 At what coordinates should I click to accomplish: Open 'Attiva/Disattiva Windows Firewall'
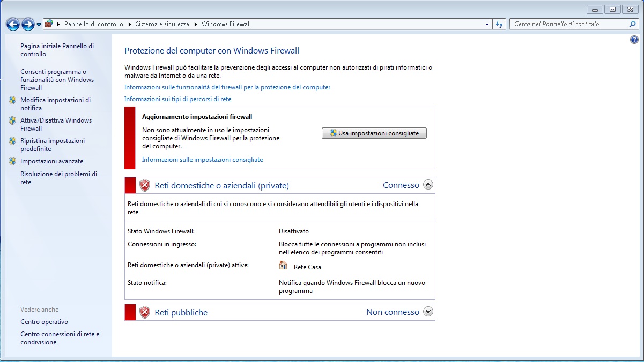pos(56,124)
